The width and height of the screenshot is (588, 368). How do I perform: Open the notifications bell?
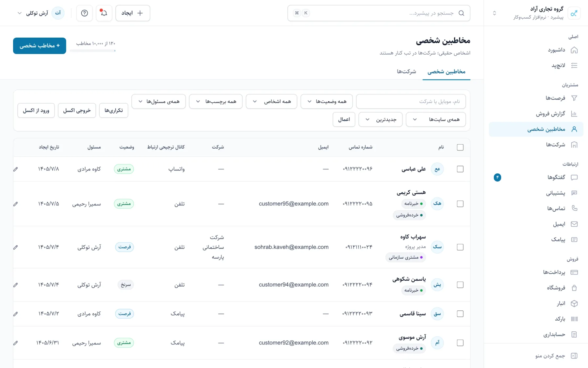point(104,13)
